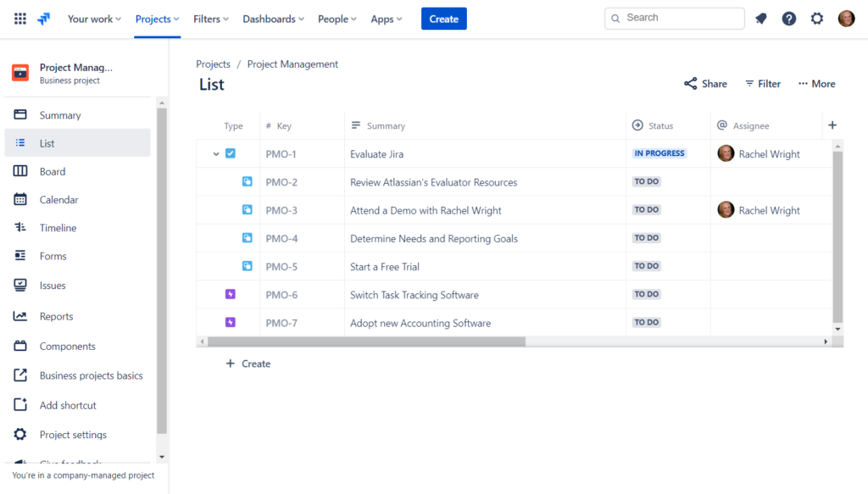Click the Project settings gear icon
Viewport: 868px width, 494px height.
tap(20, 434)
